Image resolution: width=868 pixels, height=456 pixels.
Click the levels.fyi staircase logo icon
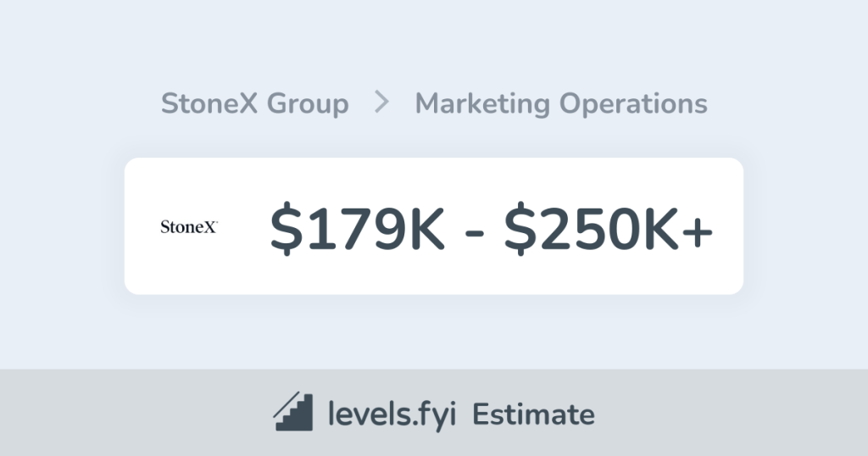pyautogui.click(x=293, y=413)
